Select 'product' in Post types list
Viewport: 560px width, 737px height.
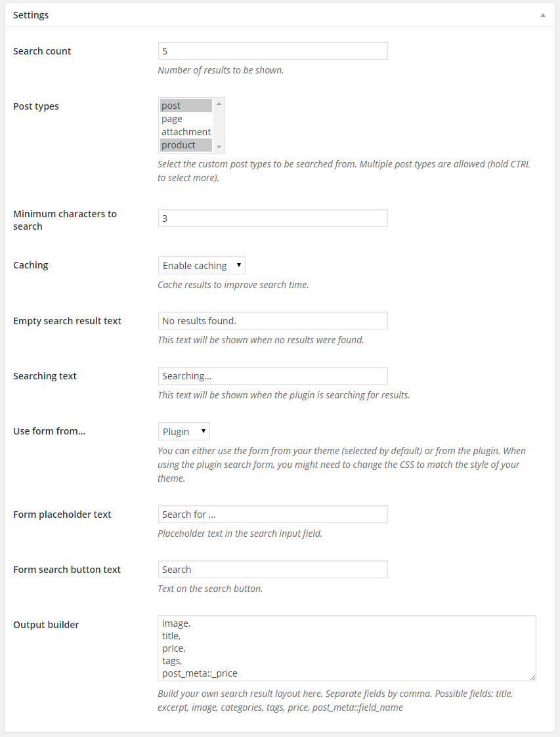pyautogui.click(x=186, y=145)
